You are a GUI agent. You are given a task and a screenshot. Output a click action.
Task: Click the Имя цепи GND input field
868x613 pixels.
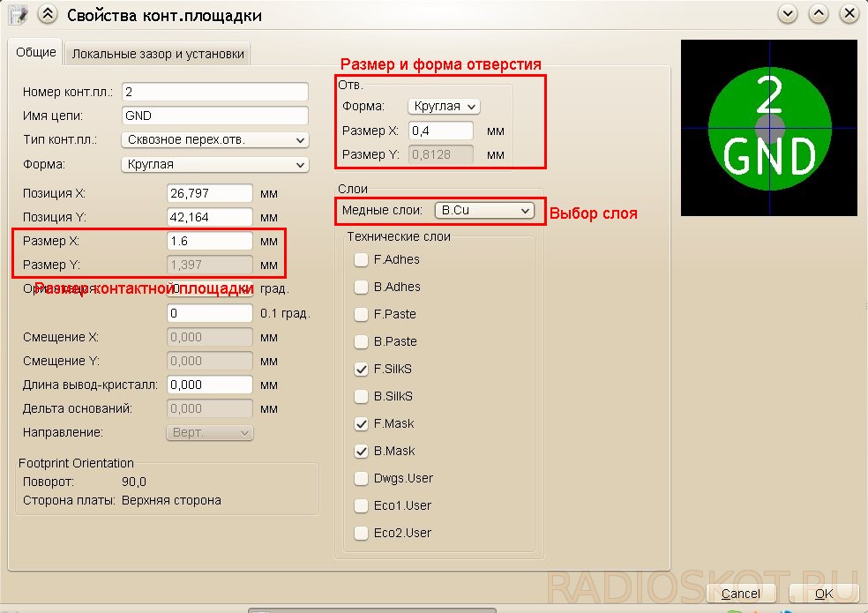(214, 116)
